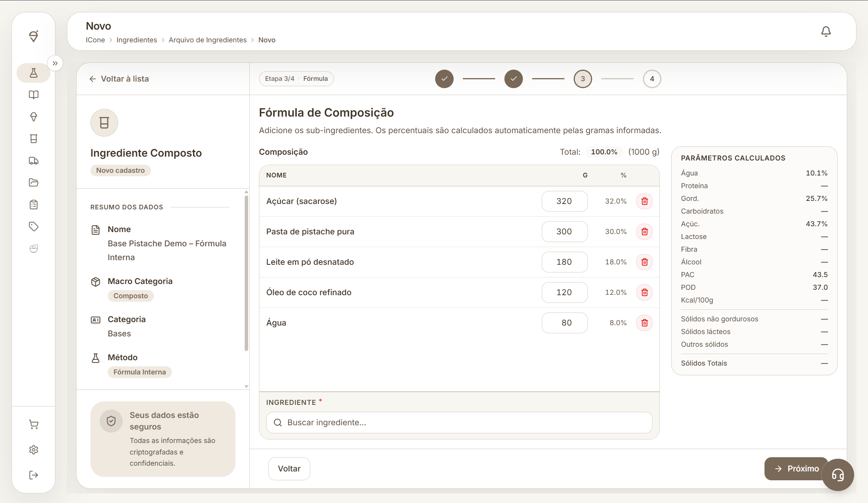Click the Gord. 25.7% parameter value

[816, 199]
